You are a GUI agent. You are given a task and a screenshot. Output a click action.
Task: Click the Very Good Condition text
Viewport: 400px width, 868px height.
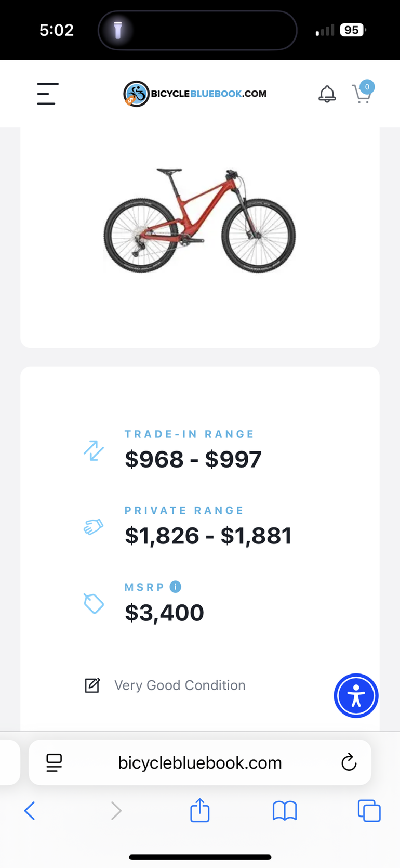pos(180,685)
